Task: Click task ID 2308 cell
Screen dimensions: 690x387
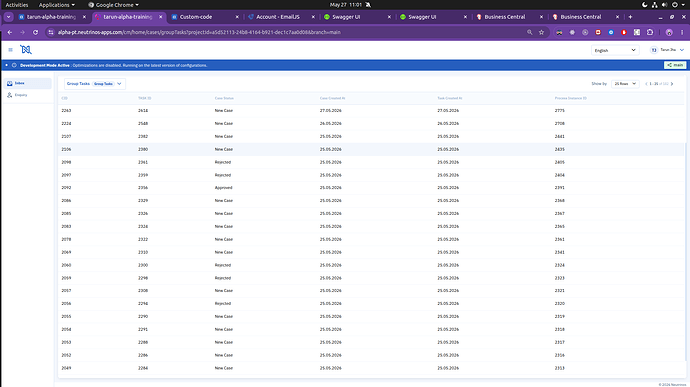Action: click(x=143, y=291)
